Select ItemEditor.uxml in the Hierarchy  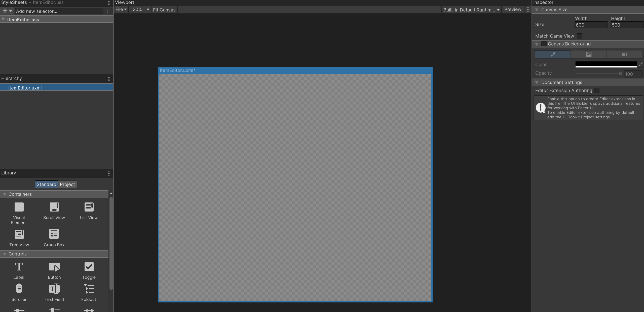57,88
